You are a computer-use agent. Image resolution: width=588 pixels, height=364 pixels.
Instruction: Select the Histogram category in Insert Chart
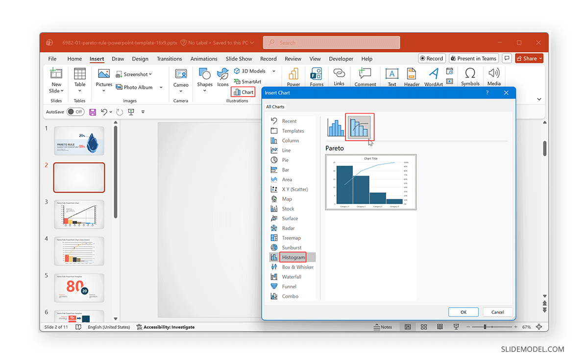click(293, 257)
